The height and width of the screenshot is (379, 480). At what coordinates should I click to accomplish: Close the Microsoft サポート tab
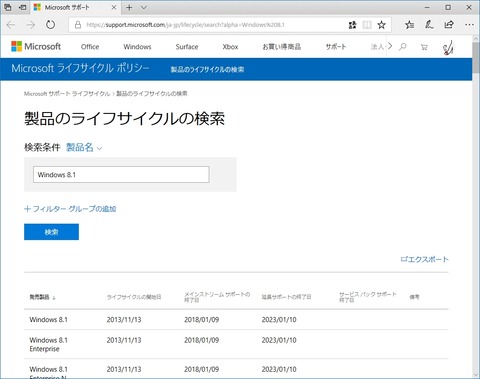(114, 7)
